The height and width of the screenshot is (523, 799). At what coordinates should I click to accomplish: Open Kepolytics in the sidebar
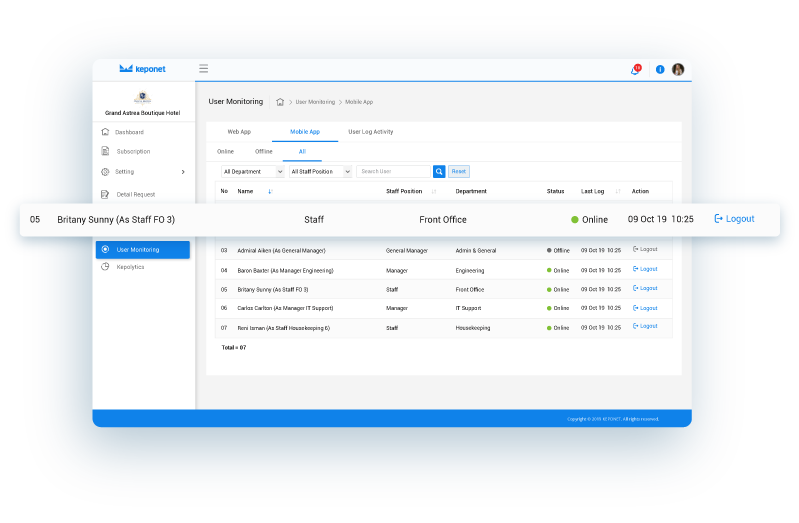click(130, 267)
